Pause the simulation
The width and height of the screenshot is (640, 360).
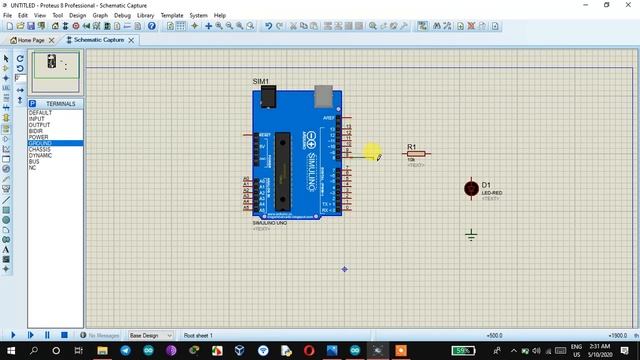point(47,335)
